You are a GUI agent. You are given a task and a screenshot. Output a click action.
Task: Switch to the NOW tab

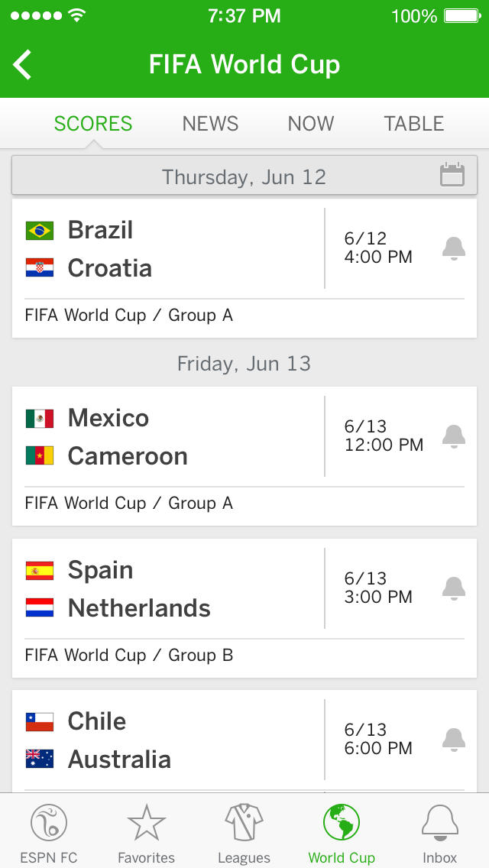[x=310, y=124]
